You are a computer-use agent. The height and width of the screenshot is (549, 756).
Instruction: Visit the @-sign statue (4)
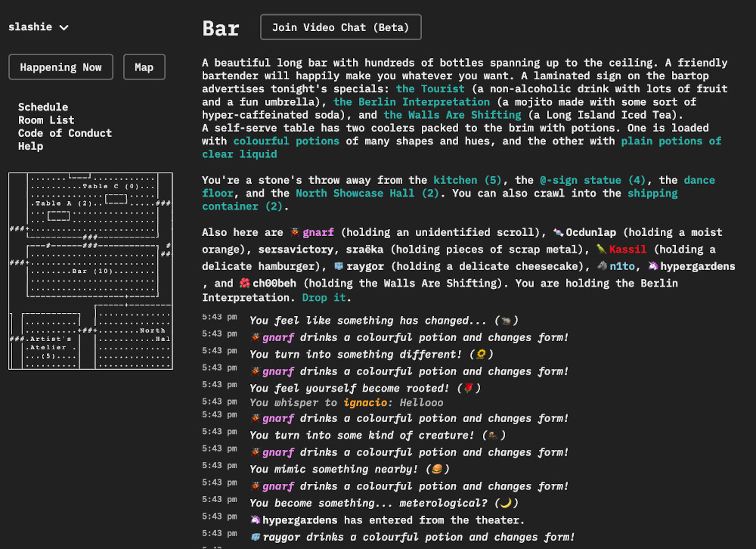coord(593,181)
